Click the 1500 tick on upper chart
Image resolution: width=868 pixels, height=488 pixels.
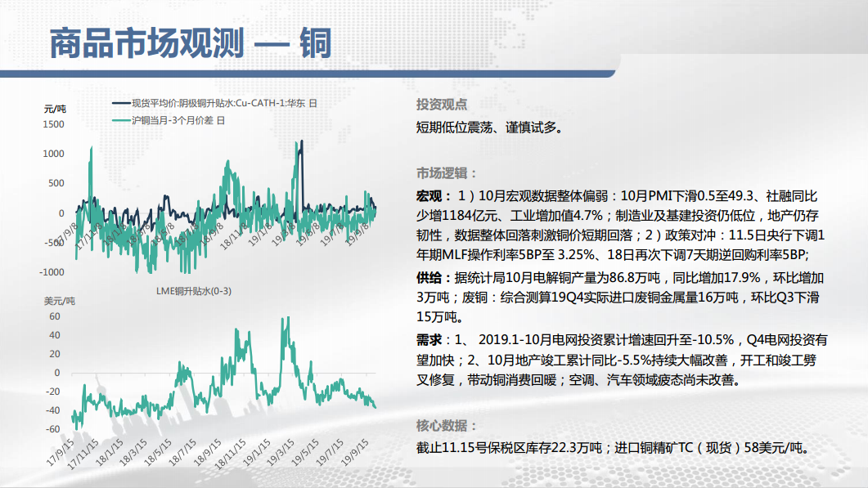point(53,124)
